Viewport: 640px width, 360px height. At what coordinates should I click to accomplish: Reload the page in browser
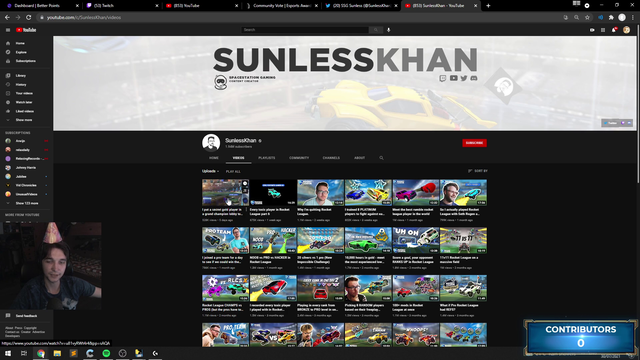click(x=29, y=18)
